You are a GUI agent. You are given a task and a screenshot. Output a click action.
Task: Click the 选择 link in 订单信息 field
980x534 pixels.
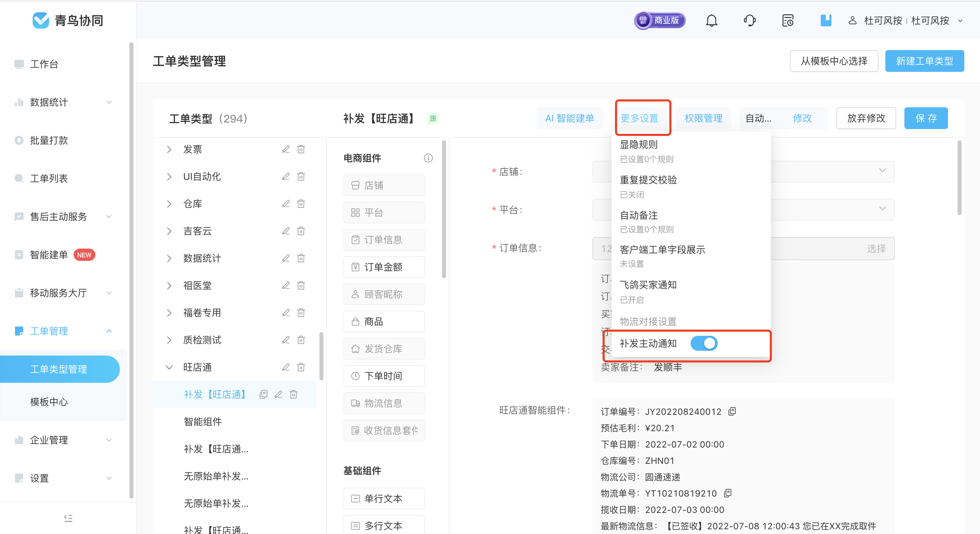click(876, 249)
